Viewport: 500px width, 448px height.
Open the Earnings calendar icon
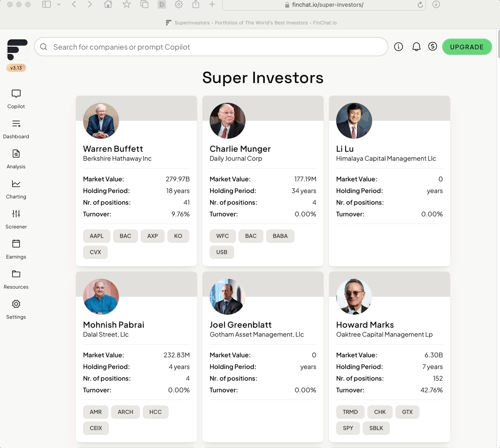click(16, 244)
